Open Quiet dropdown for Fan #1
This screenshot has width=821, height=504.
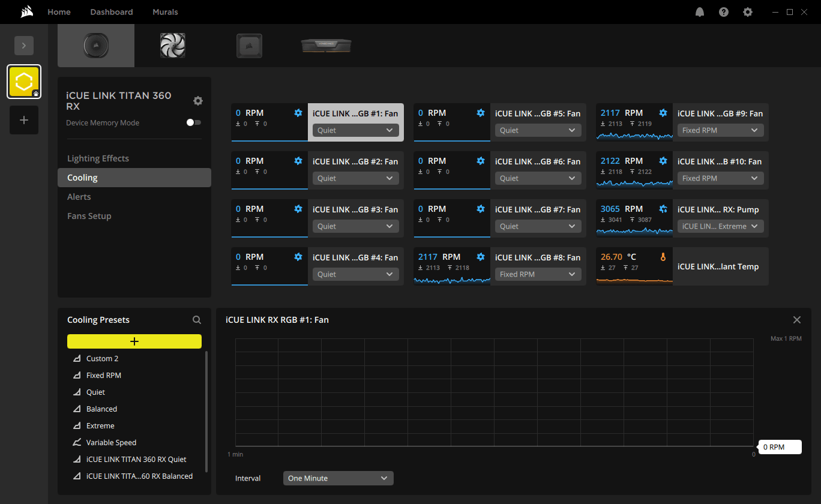[355, 130]
